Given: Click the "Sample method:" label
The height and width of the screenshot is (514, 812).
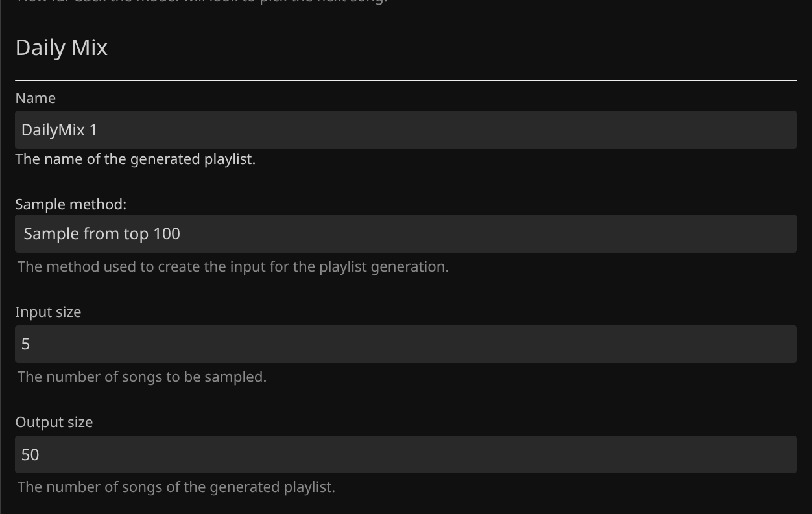Looking at the screenshot, I should click(71, 204).
